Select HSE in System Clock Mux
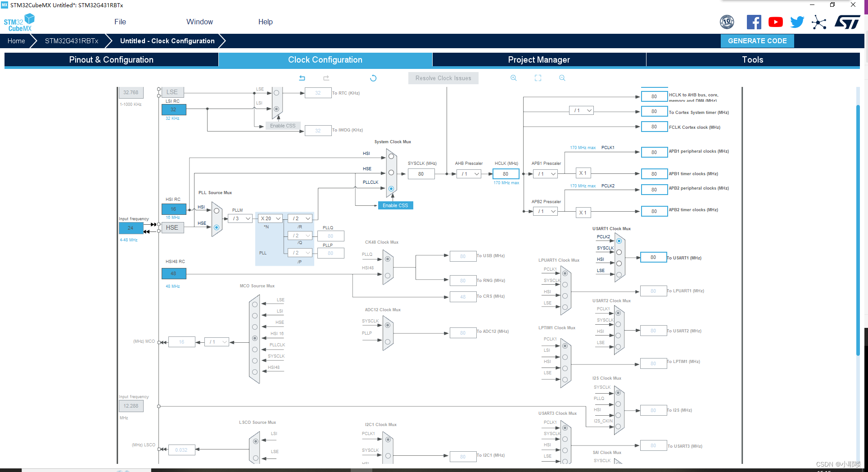 tap(391, 172)
